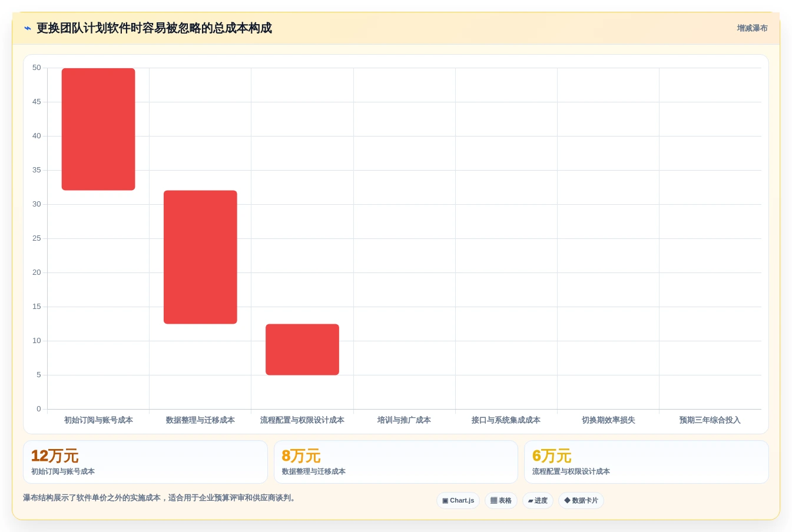Click the y-axis value 50
Viewport: 792px width, 532px height.
[x=37, y=68]
